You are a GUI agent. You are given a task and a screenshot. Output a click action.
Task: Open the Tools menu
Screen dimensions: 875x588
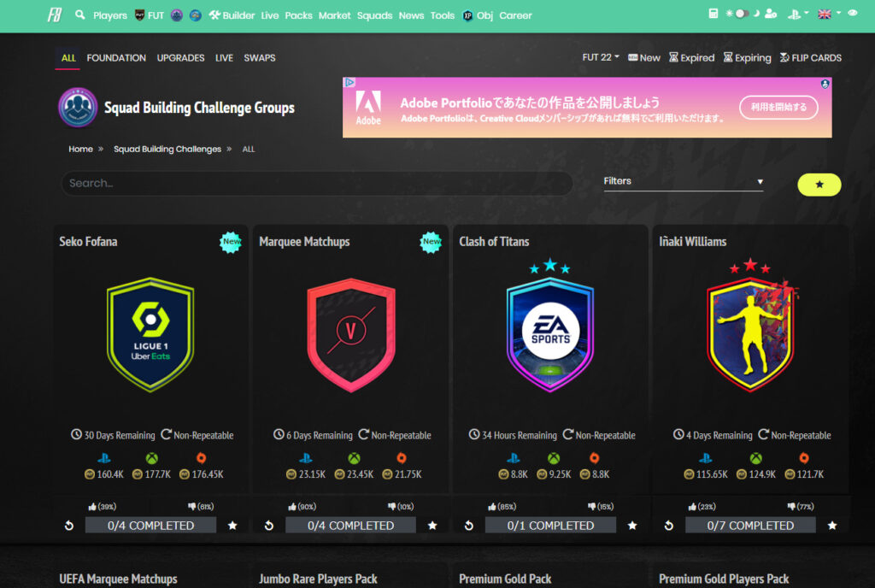click(443, 15)
